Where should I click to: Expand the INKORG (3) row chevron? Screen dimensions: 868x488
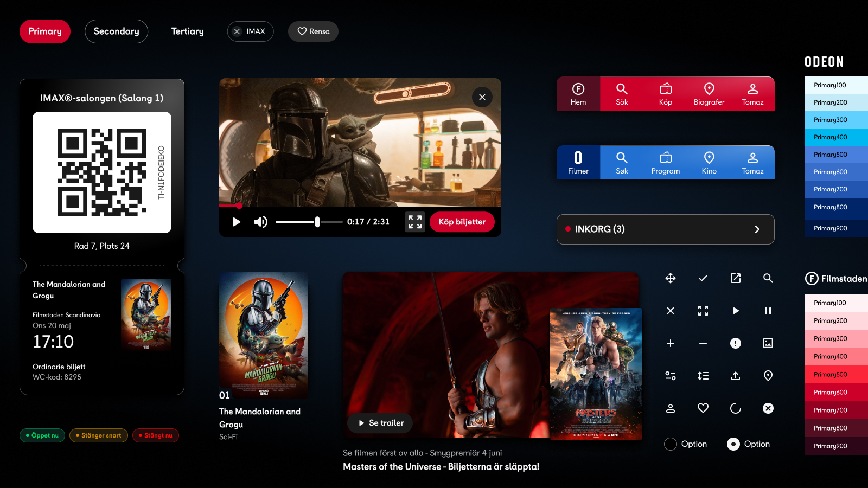[757, 229]
